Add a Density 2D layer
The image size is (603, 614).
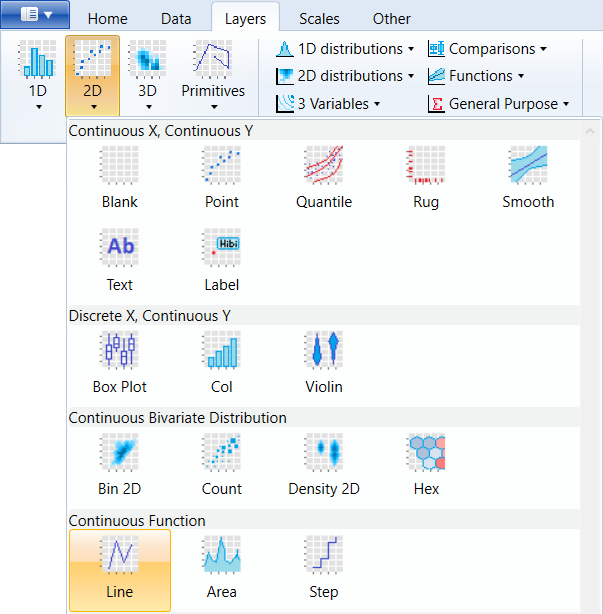324,464
